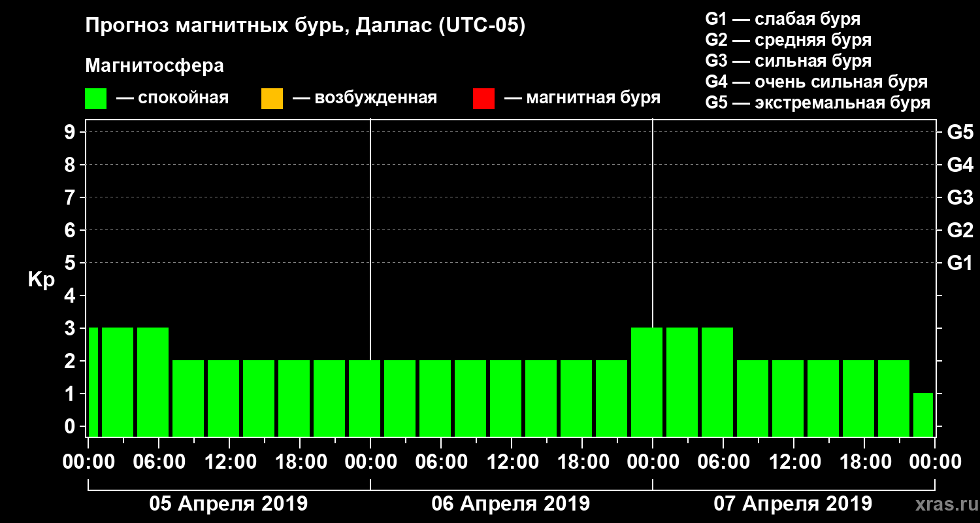Select the 'G4 — очень сильная буря' line
This screenshot has height=523, width=980.
click(817, 82)
